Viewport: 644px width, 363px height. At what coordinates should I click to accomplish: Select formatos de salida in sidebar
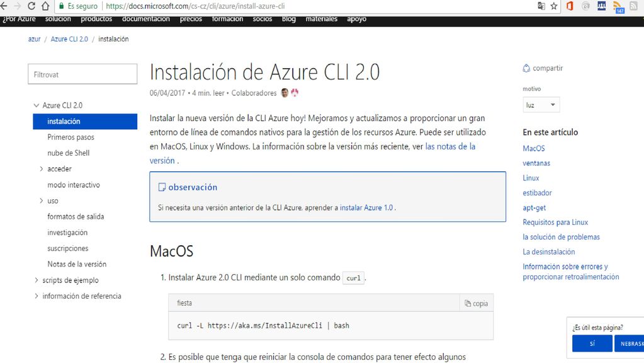(76, 217)
